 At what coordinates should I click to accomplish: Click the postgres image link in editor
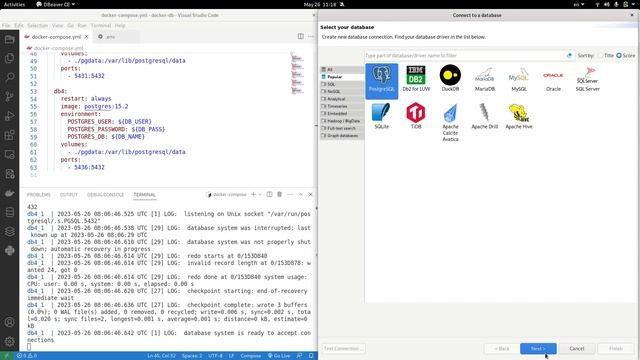(x=98, y=107)
